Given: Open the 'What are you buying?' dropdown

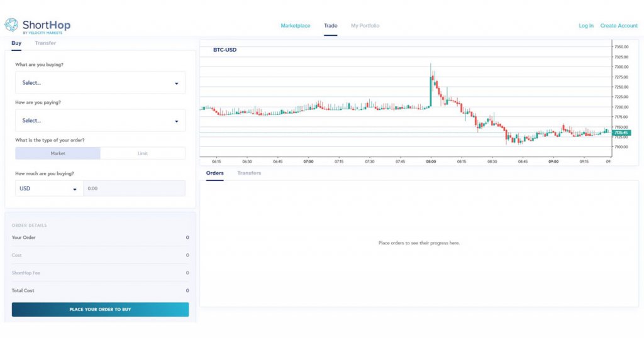Looking at the screenshot, I should (x=100, y=83).
